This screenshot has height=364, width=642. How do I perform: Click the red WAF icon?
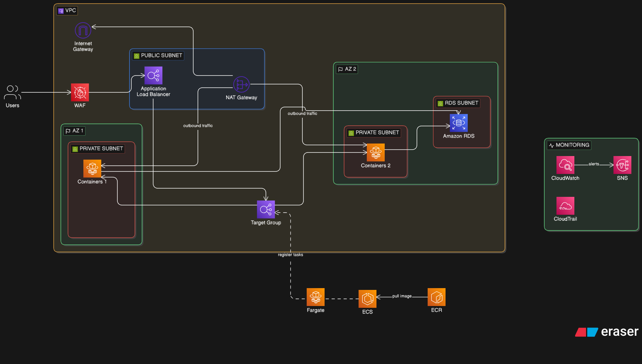pos(80,92)
